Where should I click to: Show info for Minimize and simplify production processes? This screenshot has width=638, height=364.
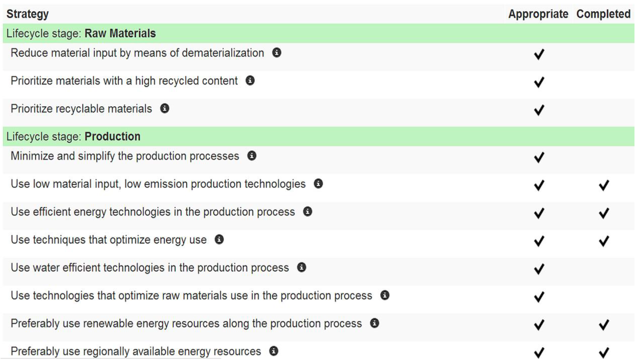pyautogui.click(x=252, y=156)
